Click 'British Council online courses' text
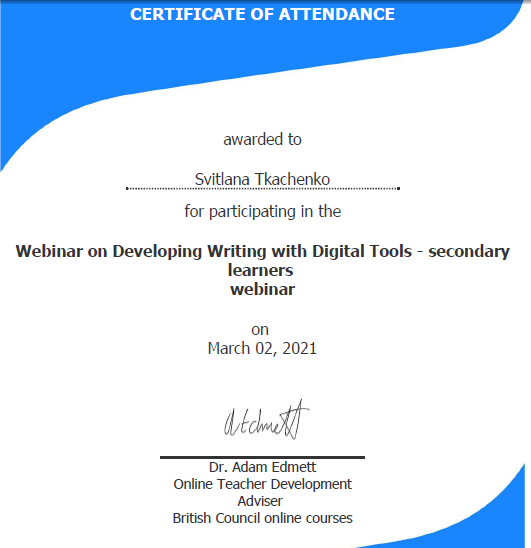 click(x=262, y=518)
